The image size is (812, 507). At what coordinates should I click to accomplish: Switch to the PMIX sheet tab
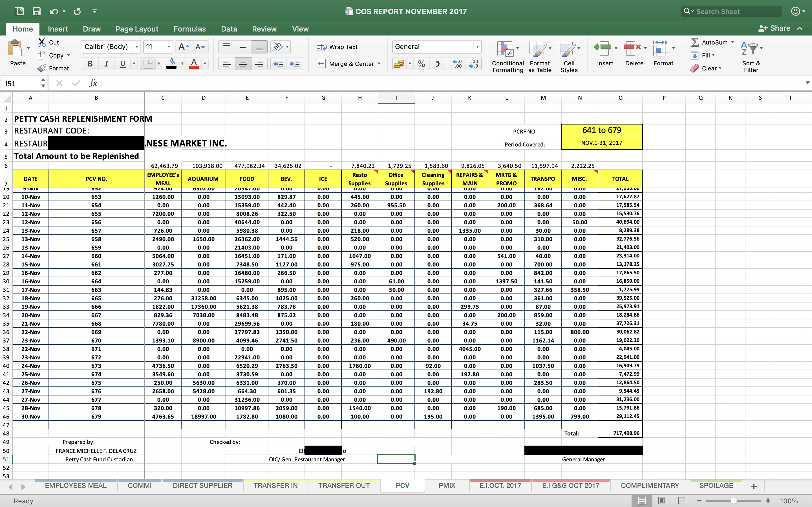(447, 486)
